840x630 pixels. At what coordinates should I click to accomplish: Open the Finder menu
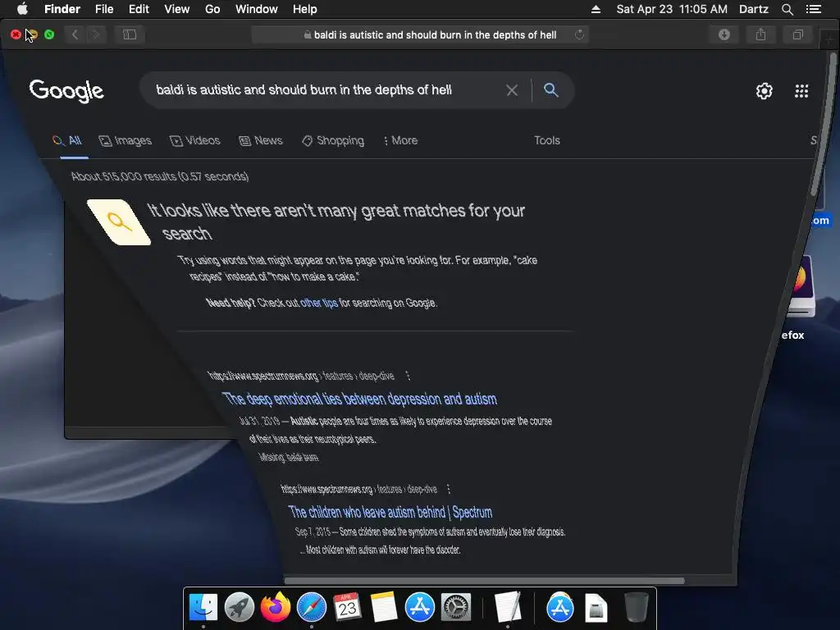[x=62, y=9]
